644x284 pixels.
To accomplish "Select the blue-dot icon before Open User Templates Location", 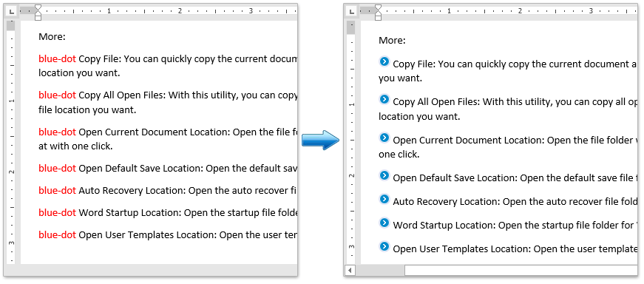I will point(384,246).
